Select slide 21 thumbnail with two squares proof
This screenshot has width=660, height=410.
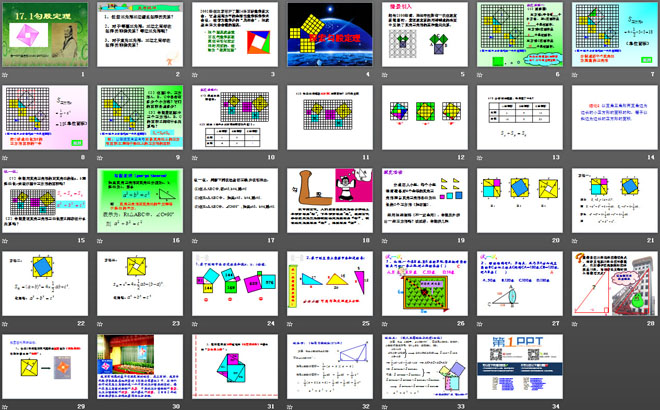[615, 201]
